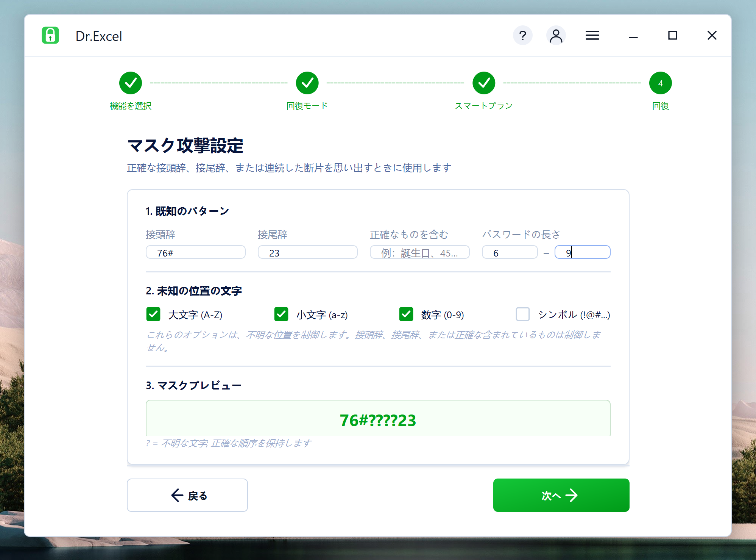756x560 pixels.
Task: Click the スマートプラン step checkmark
Action: (484, 83)
